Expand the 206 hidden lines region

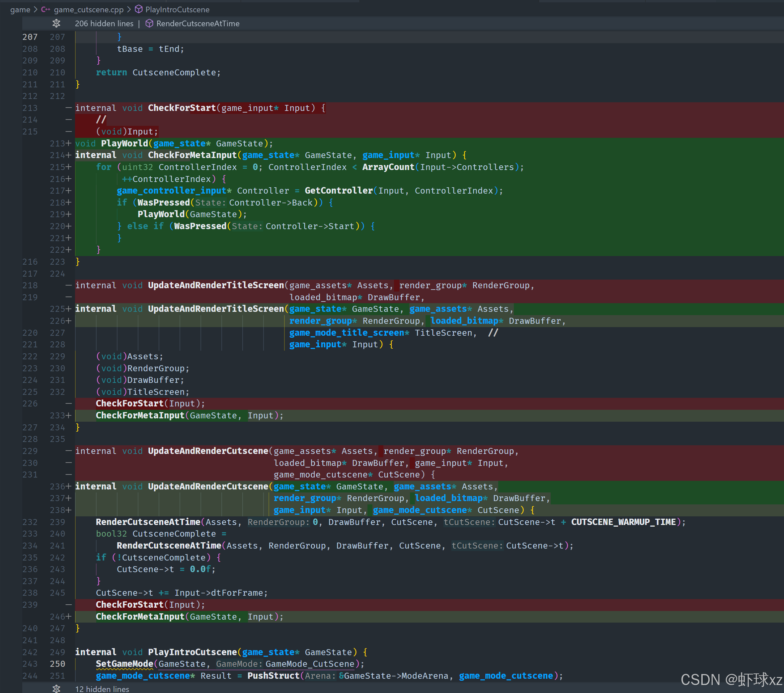[x=104, y=23]
